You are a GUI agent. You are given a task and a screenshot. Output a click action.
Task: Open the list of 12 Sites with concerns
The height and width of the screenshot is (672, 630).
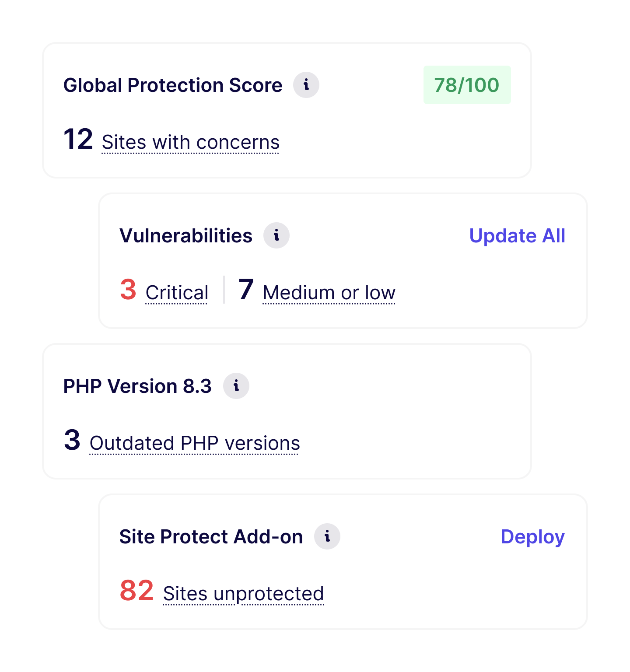coord(190,141)
